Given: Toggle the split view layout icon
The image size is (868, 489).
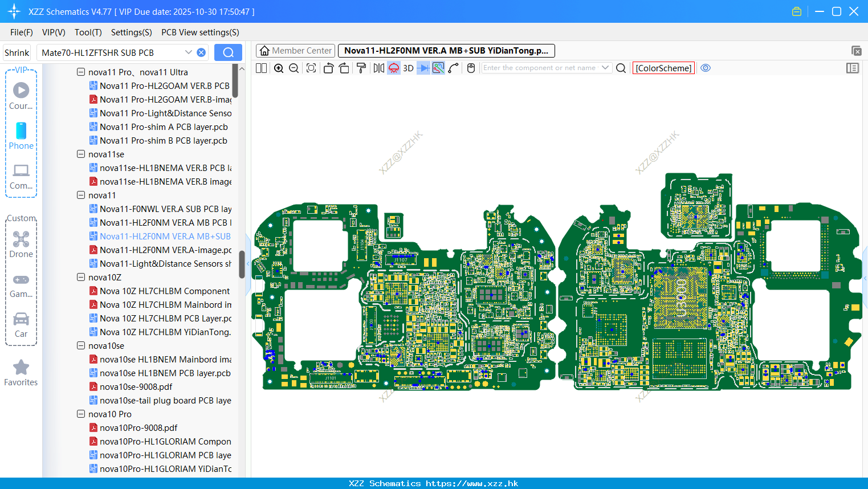Looking at the screenshot, I should click(262, 68).
